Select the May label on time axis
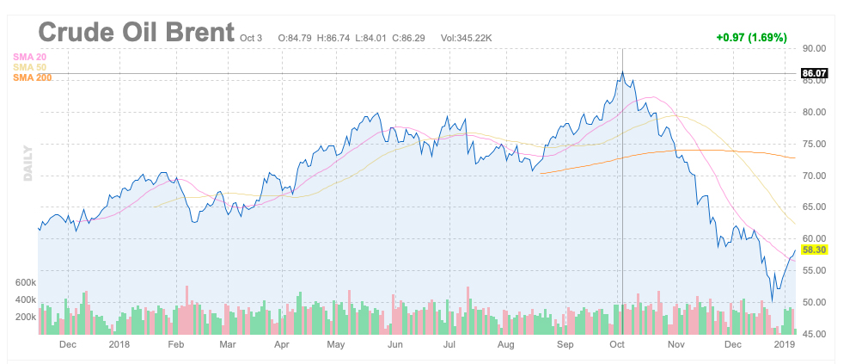The width and height of the screenshot is (868, 364). click(336, 344)
